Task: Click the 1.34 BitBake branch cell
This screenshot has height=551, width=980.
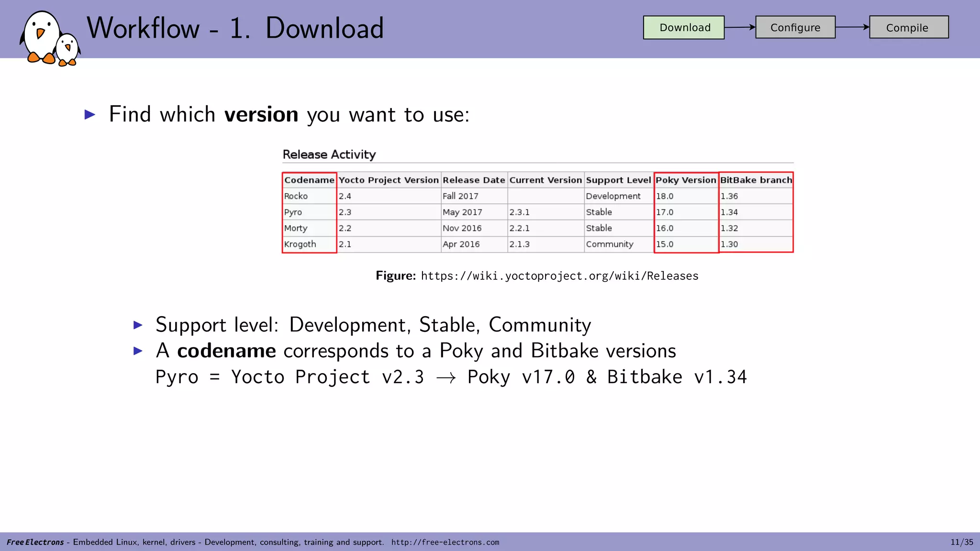Action: pos(756,212)
